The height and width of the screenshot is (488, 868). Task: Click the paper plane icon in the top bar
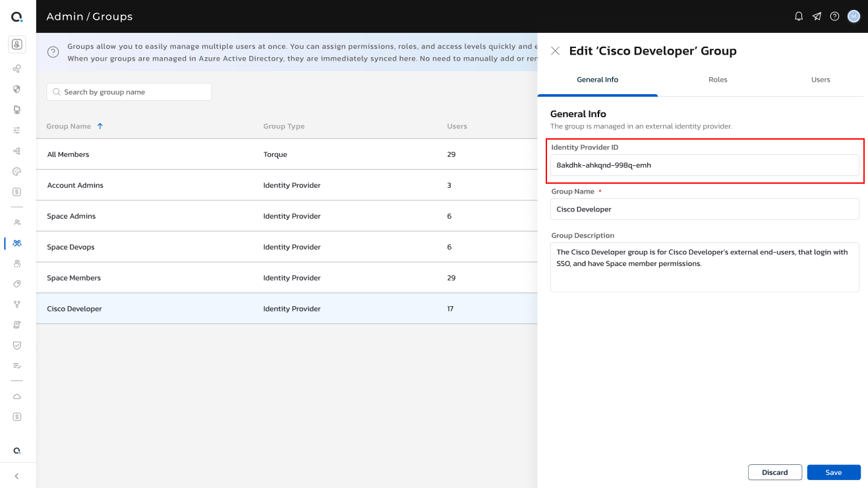pos(817,16)
